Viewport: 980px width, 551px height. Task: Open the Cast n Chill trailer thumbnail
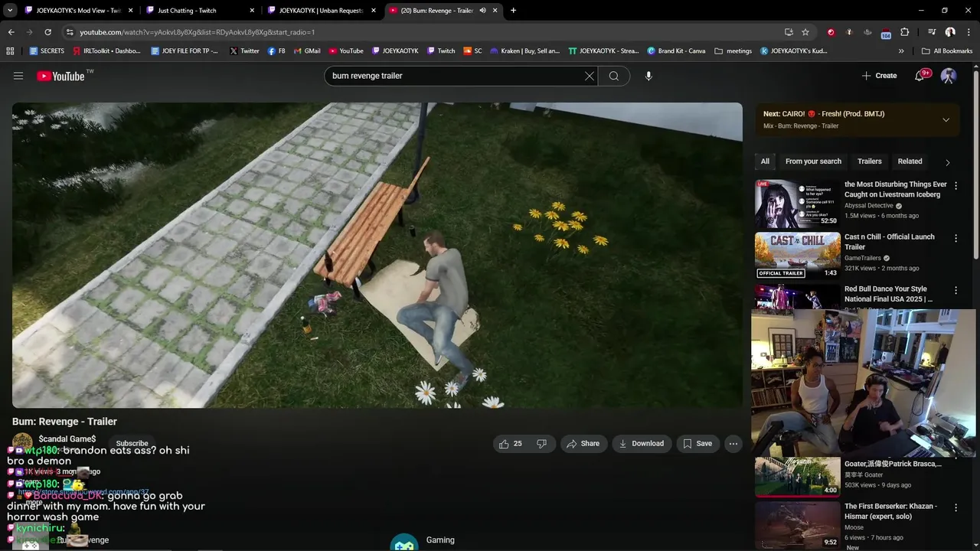[x=797, y=256]
